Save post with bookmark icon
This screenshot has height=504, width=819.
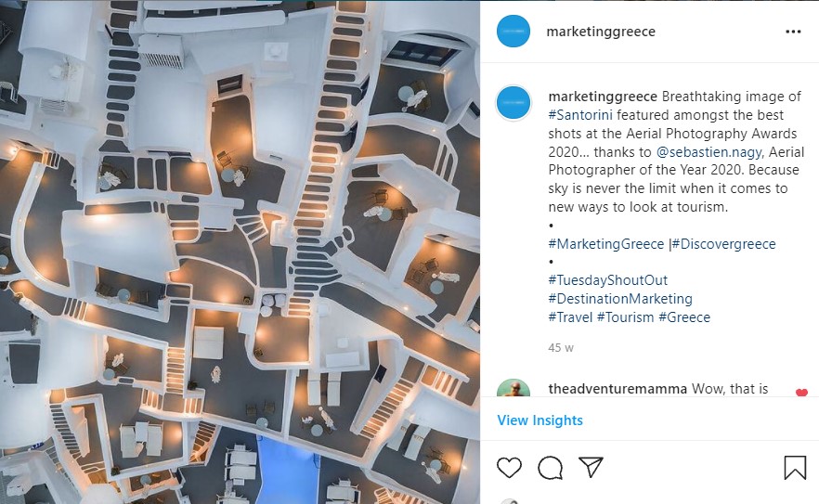pos(795,468)
